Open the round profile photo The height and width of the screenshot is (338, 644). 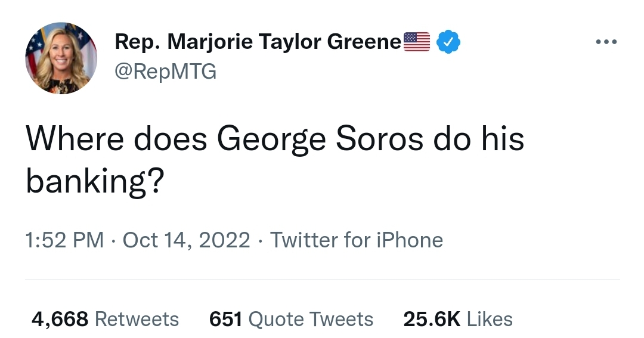61,58
